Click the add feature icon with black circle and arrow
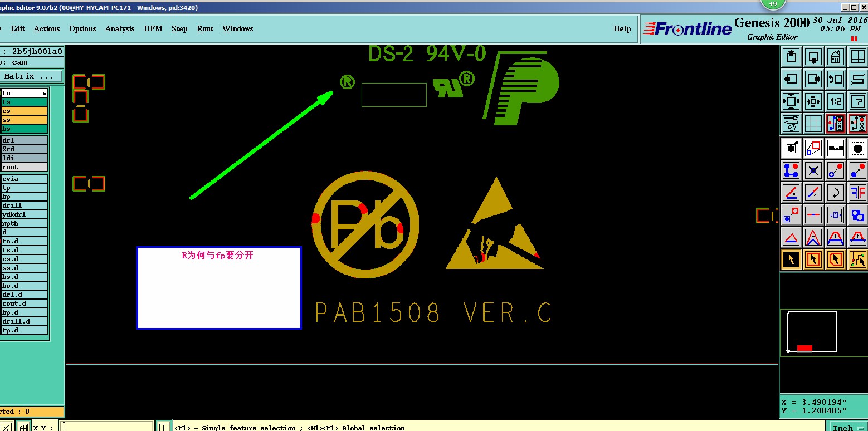 click(791, 148)
